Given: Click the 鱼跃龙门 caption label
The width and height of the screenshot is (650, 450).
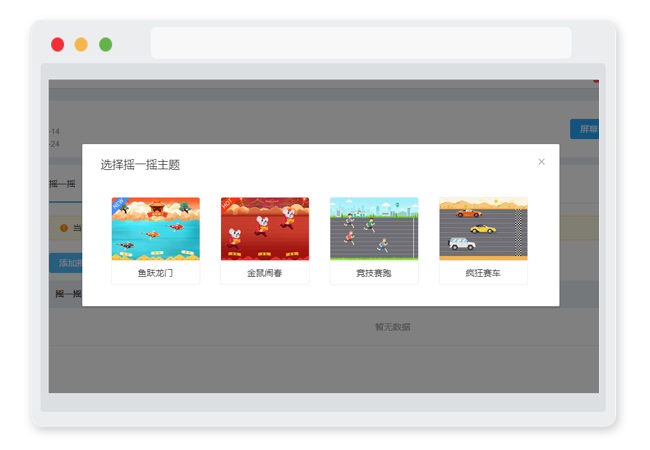Looking at the screenshot, I should [x=155, y=273].
